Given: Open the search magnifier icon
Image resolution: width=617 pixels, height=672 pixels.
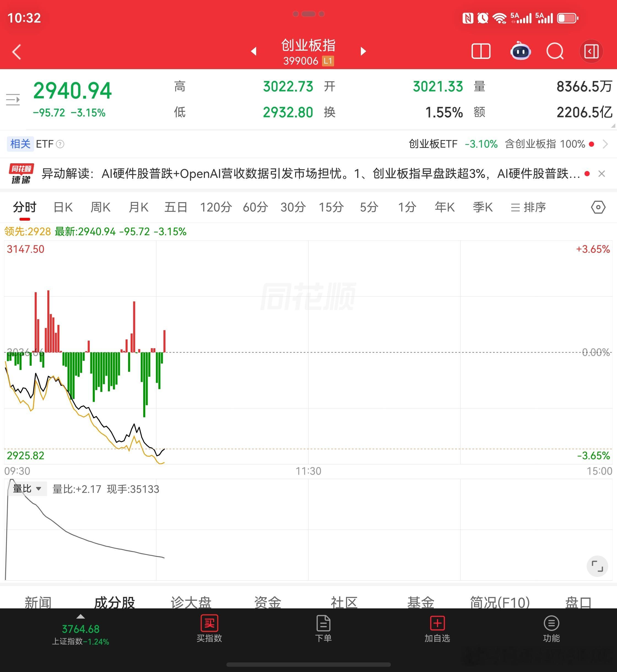Looking at the screenshot, I should tap(555, 52).
